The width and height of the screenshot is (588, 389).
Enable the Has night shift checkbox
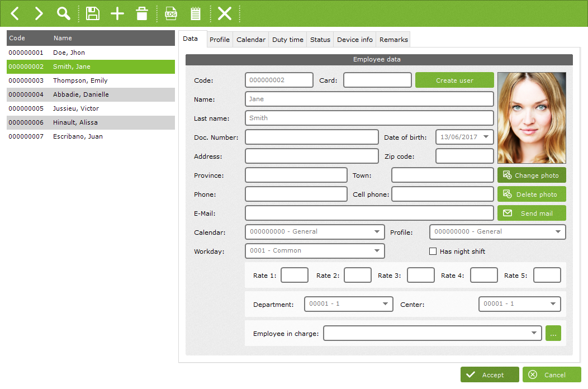(433, 252)
